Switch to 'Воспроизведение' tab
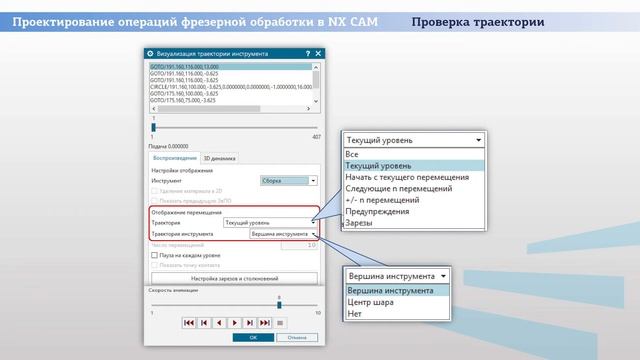Screen dimensions: 640x360 click(175, 158)
